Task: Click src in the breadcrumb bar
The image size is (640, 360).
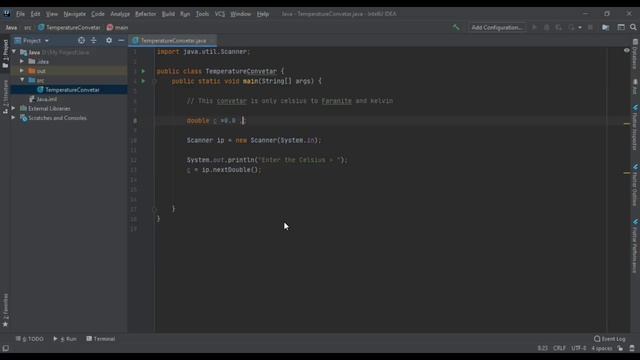Action: [27, 27]
